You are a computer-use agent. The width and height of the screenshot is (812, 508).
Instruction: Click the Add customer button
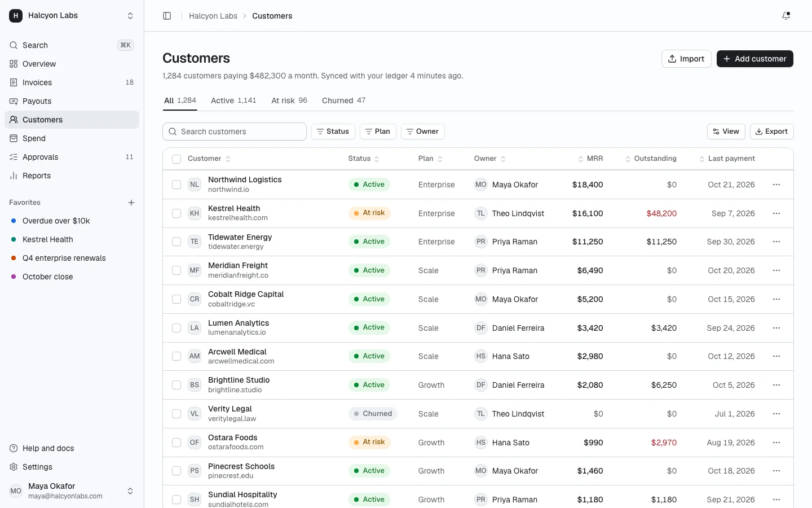pos(755,59)
